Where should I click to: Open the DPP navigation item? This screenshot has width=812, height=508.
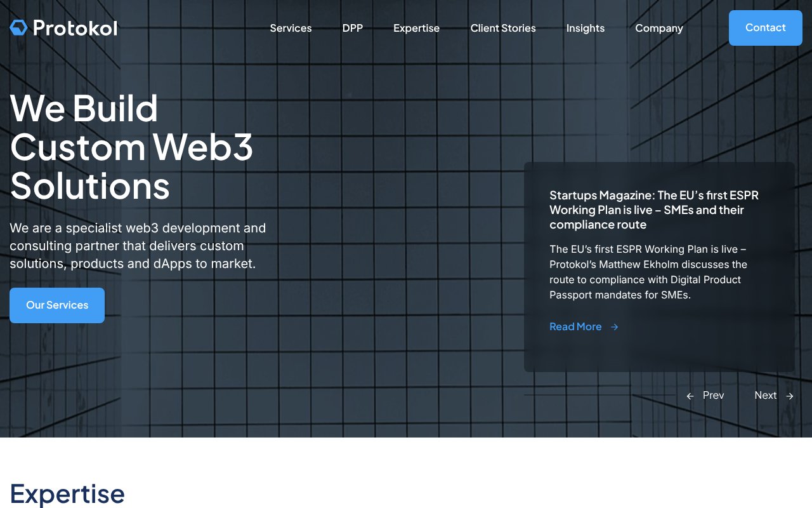coord(353,28)
